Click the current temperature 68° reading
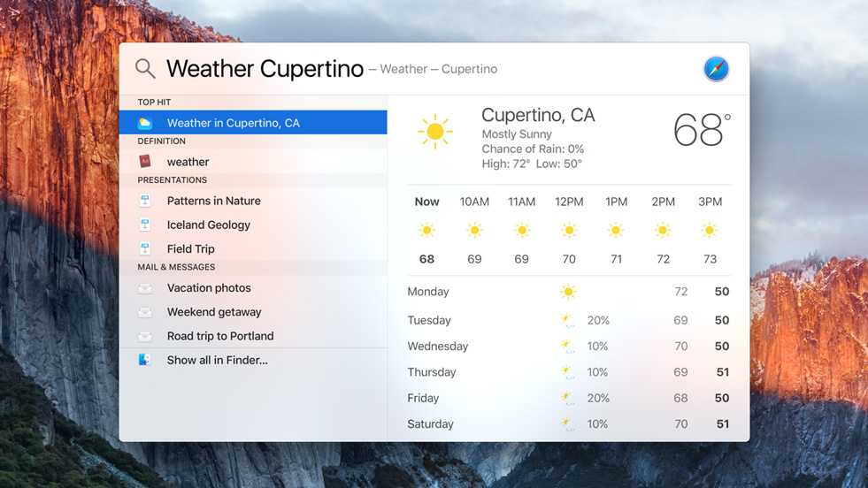868x488 pixels. click(x=702, y=131)
